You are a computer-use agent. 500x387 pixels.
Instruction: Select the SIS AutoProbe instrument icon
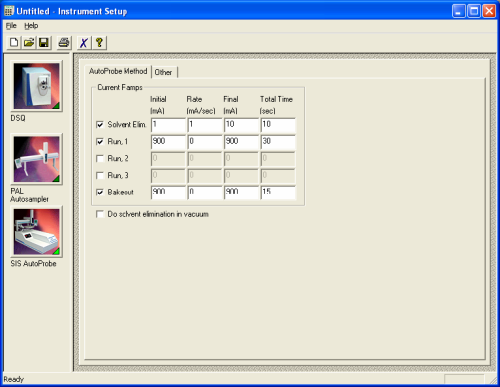coord(36,232)
